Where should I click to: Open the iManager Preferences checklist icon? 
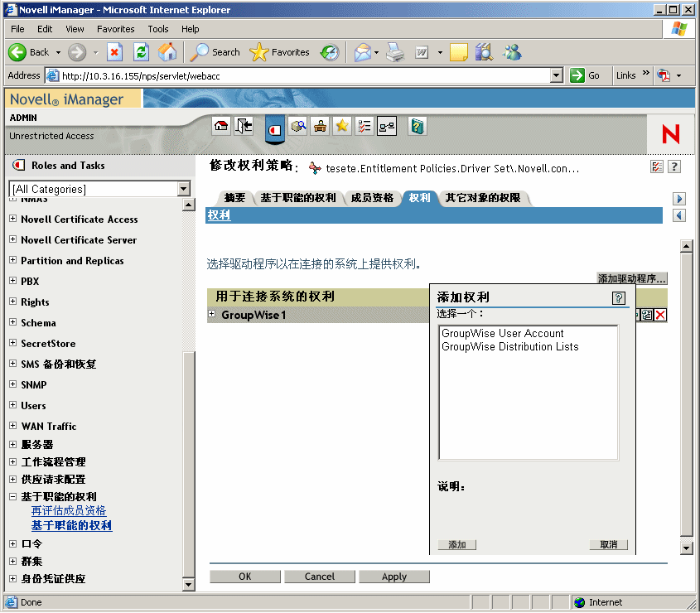pos(364,127)
